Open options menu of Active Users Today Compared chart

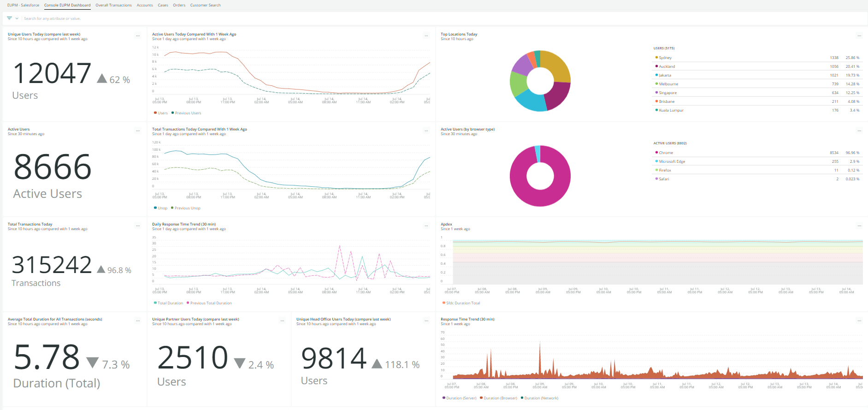pyautogui.click(x=426, y=36)
